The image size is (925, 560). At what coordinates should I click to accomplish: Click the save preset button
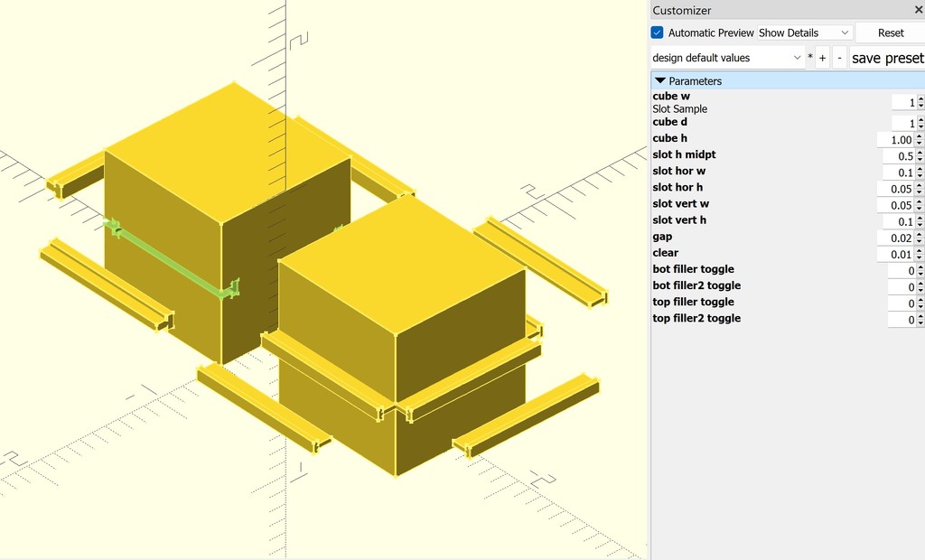click(886, 57)
